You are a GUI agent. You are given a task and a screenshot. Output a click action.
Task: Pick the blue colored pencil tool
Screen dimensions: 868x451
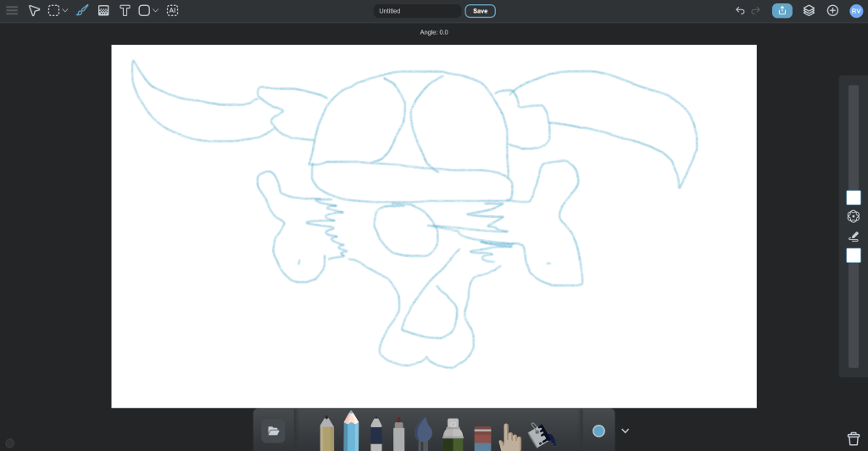point(351,432)
